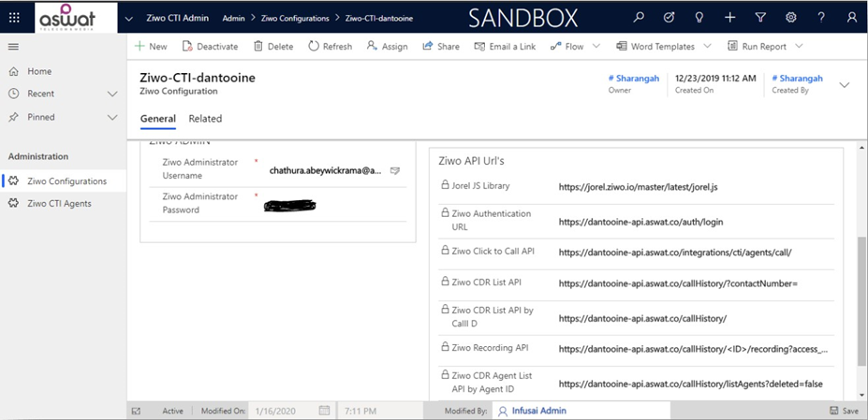Open the Sharangah owner link
The width and height of the screenshot is (868, 420).
(x=634, y=79)
